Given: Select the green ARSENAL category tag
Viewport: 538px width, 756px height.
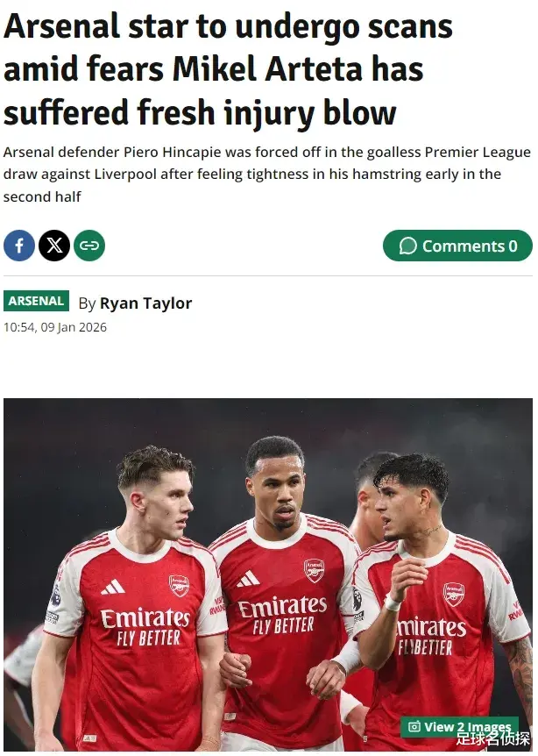Looking at the screenshot, I should coord(37,301).
